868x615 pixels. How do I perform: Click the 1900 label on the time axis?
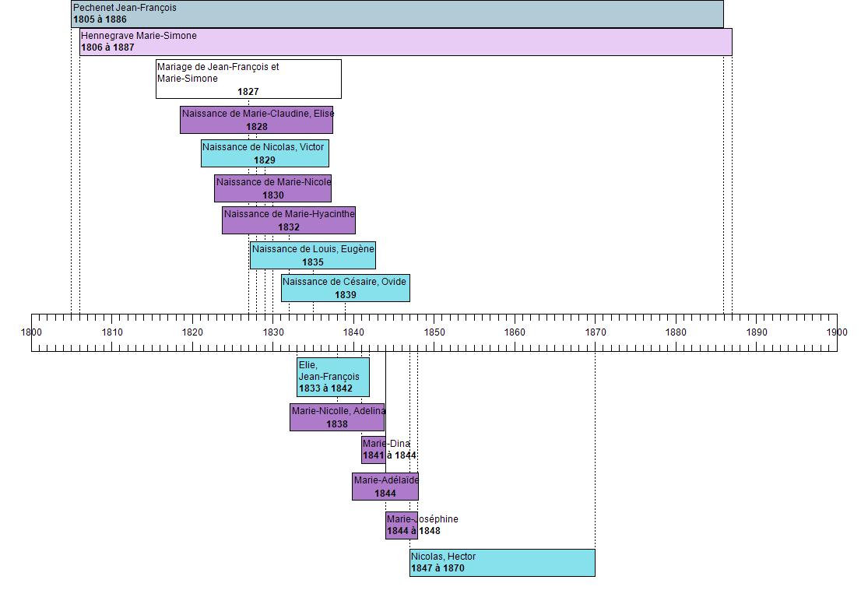pos(837,332)
